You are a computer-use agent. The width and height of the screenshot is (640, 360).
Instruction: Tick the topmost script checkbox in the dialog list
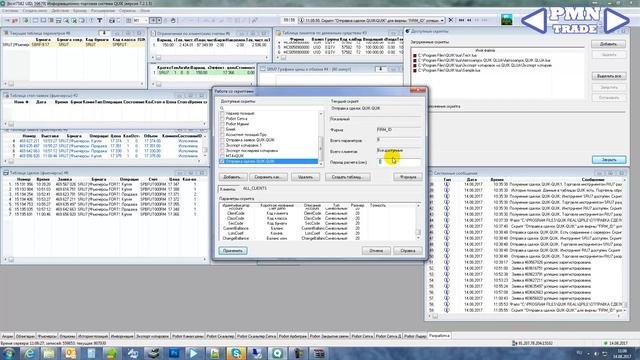(222, 113)
